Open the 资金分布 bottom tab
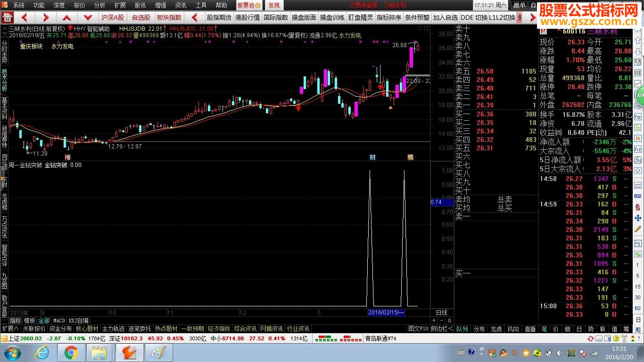Viewport: 644px width, 362px height. point(60,329)
